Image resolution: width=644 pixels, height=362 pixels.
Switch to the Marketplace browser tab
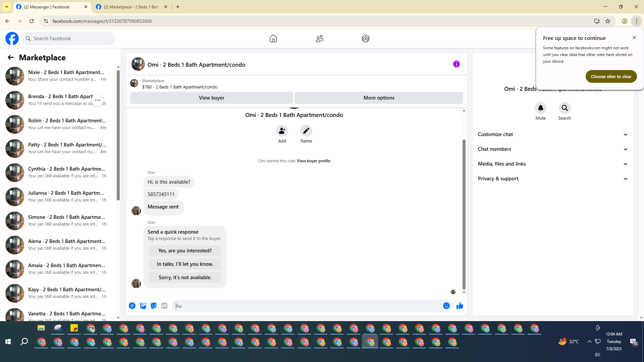coord(131,7)
